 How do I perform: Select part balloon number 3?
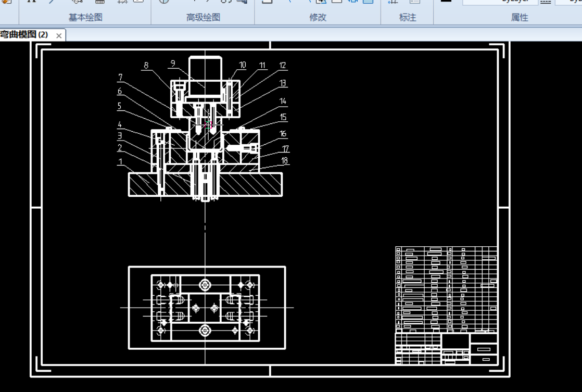pyautogui.click(x=120, y=135)
